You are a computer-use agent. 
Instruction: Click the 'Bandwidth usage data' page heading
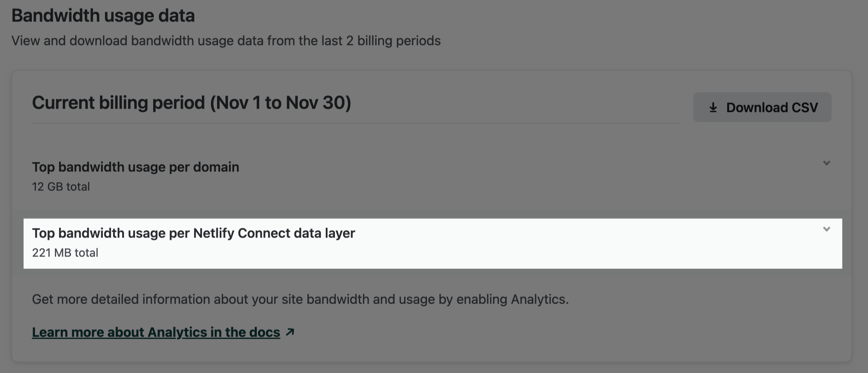[x=103, y=16]
